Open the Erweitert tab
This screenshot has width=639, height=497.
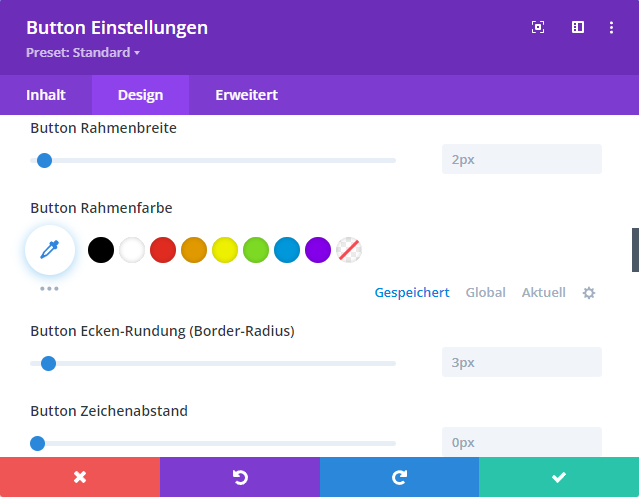[246, 95]
